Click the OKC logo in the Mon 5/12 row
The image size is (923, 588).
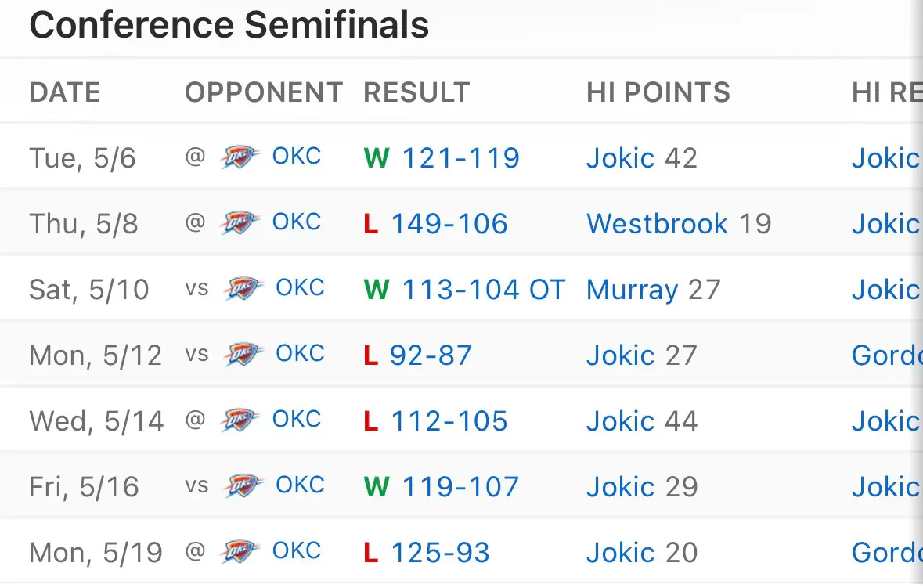point(243,355)
